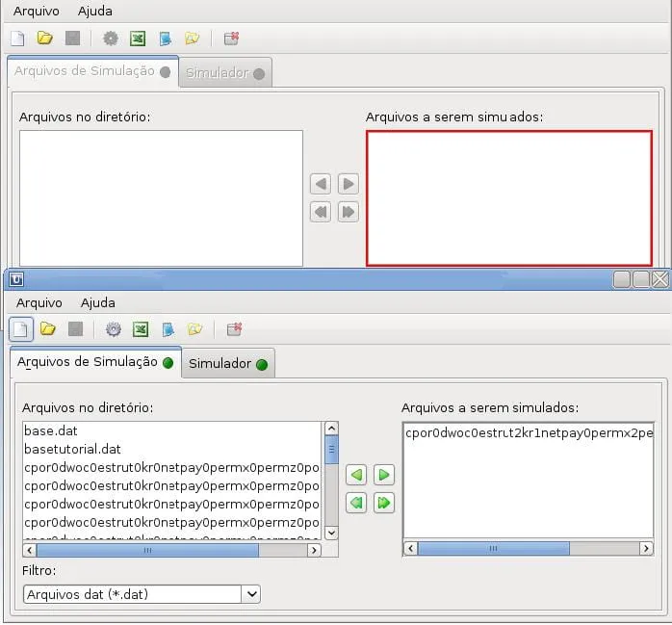Viewport: 672px width, 625px height.
Task: Click left arrow of simulated files horizontal scrollbar
Action: pos(410,548)
